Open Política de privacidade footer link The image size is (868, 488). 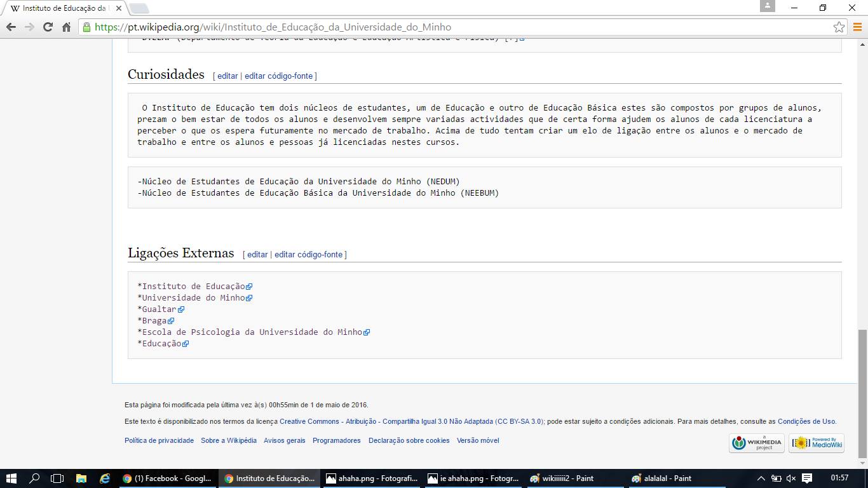159,440
